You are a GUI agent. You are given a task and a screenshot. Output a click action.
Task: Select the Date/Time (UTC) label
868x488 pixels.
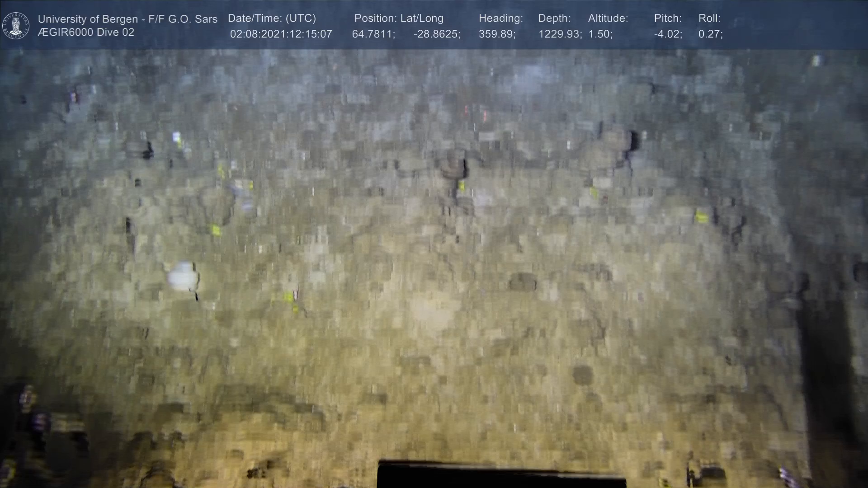272,19
